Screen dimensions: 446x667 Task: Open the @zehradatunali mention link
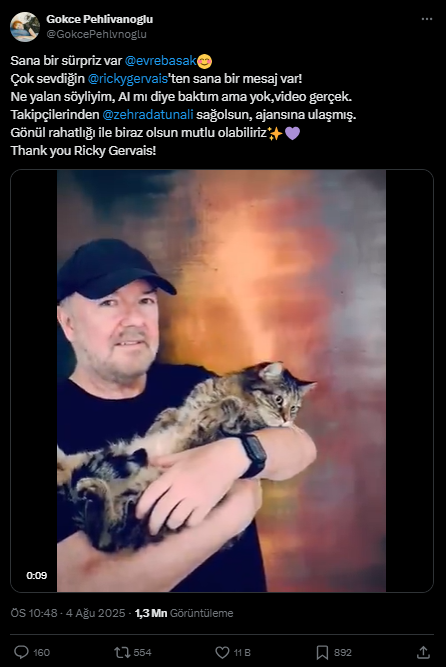(x=148, y=114)
